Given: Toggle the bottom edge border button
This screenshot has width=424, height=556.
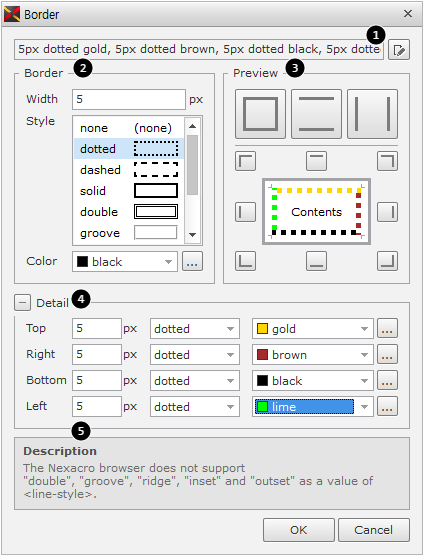Looking at the screenshot, I should tap(316, 261).
